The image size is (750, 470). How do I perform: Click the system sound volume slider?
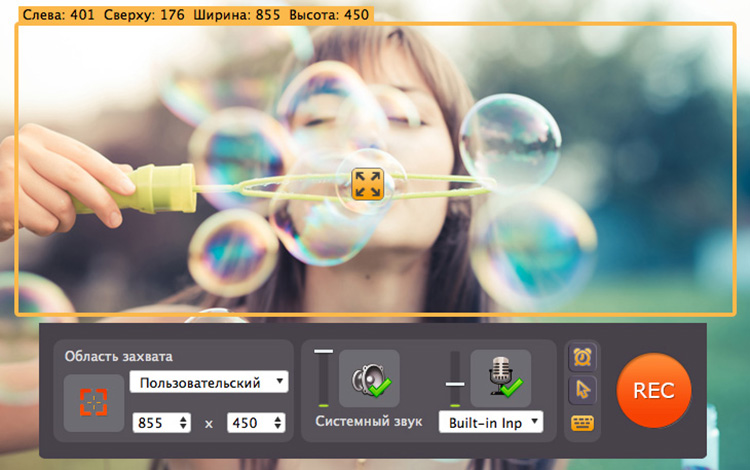(x=323, y=378)
